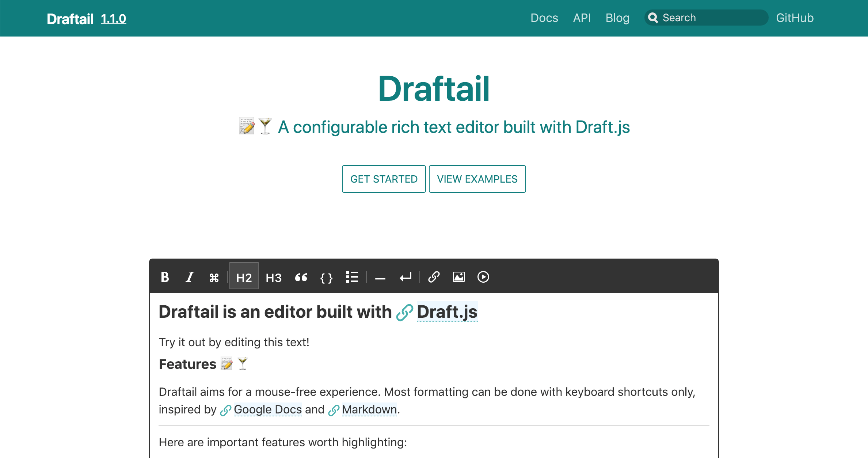The width and height of the screenshot is (868, 458).
Task: Click the search magnifier icon in the navbar
Action: 654,18
